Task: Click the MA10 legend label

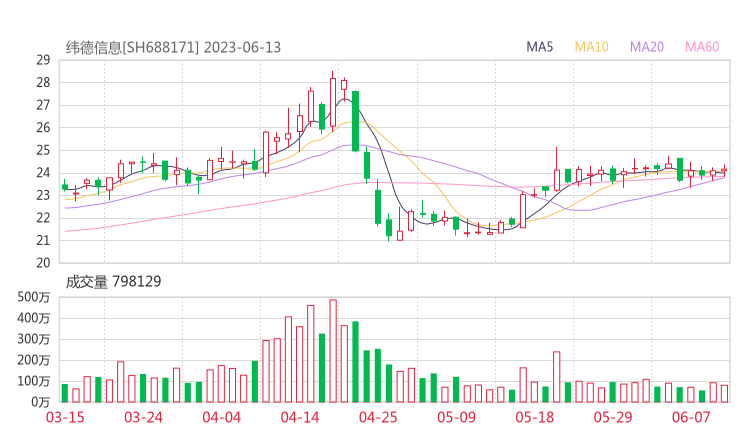Action: pos(592,47)
